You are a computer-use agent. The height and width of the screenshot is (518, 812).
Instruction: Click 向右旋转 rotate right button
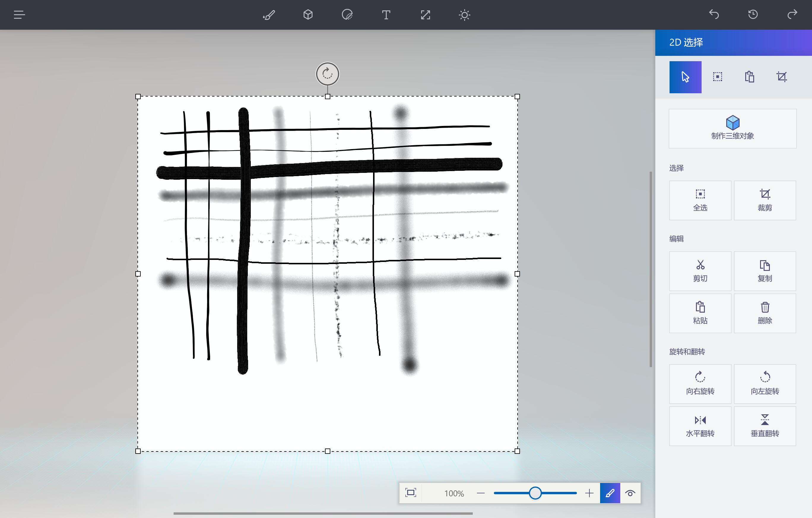(700, 384)
